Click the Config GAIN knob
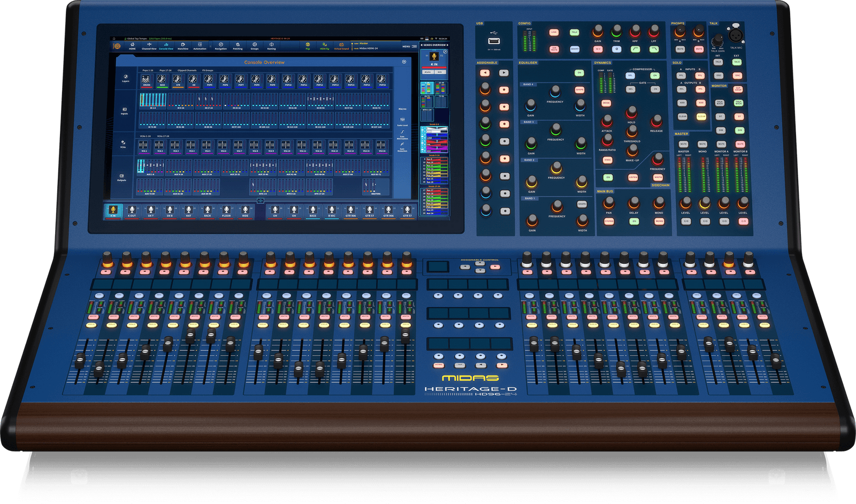This screenshot has width=856, height=504. tap(598, 31)
